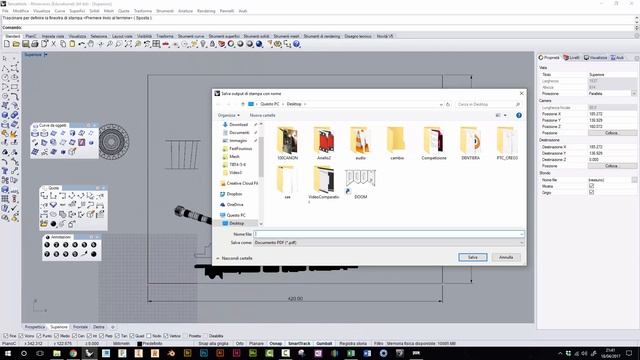Image resolution: width=640 pixels, height=360 pixels.
Task: Toggle the Medio osnap checkbox
Action: [57, 336]
